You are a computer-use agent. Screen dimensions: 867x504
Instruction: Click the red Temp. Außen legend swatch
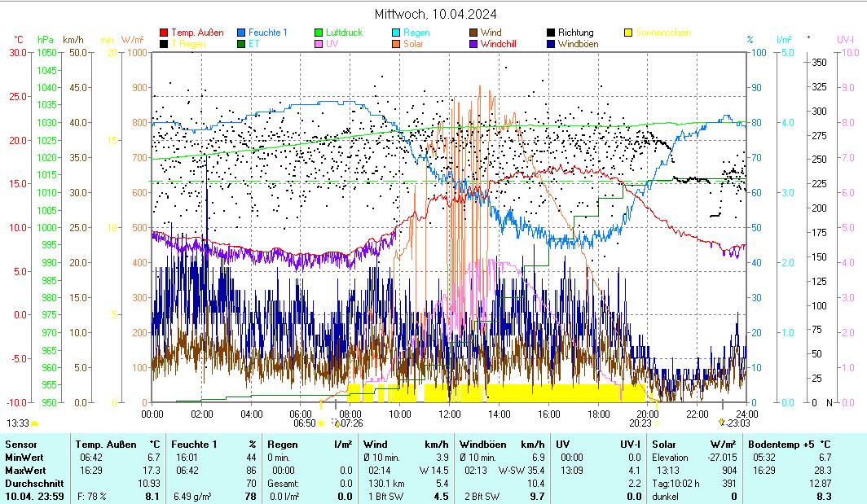pos(165,33)
